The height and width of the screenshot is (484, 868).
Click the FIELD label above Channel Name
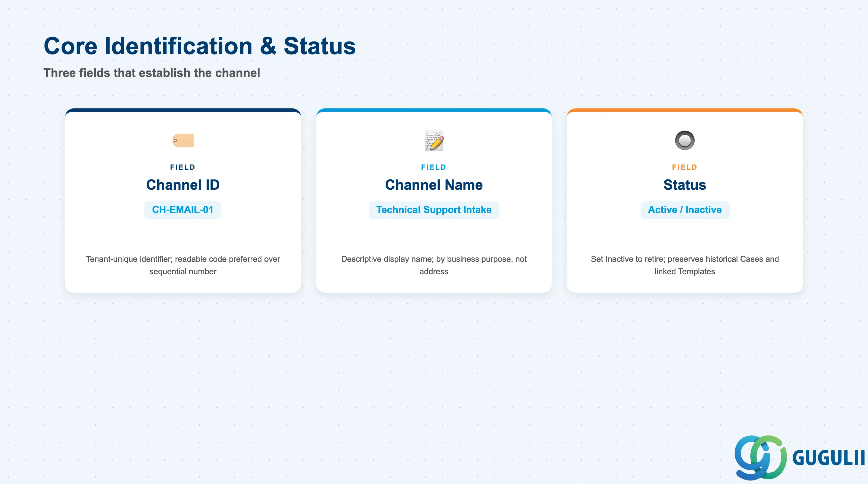coord(434,167)
